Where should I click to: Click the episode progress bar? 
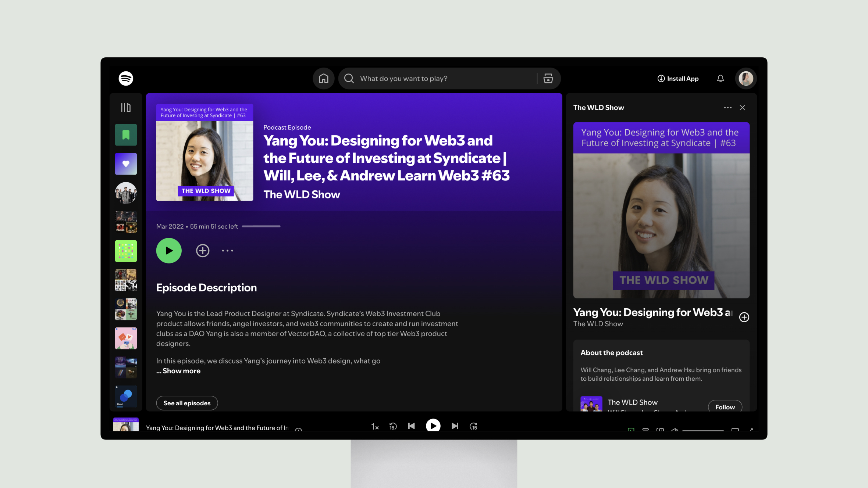tap(261, 226)
